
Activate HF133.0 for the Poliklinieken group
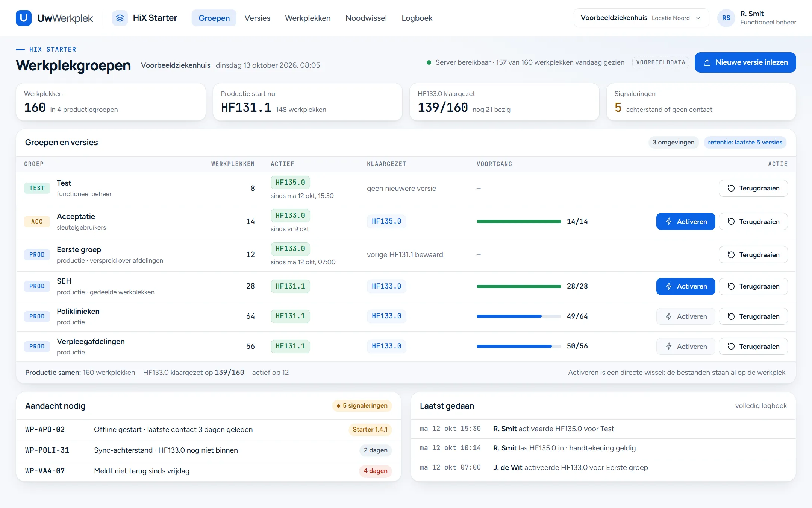(x=685, y=316)
